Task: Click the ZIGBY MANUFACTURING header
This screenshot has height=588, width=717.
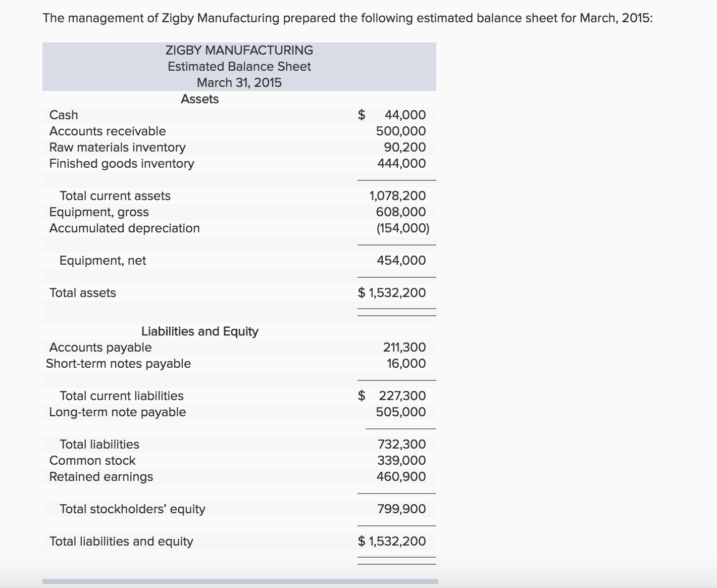Action: [239, 50]
